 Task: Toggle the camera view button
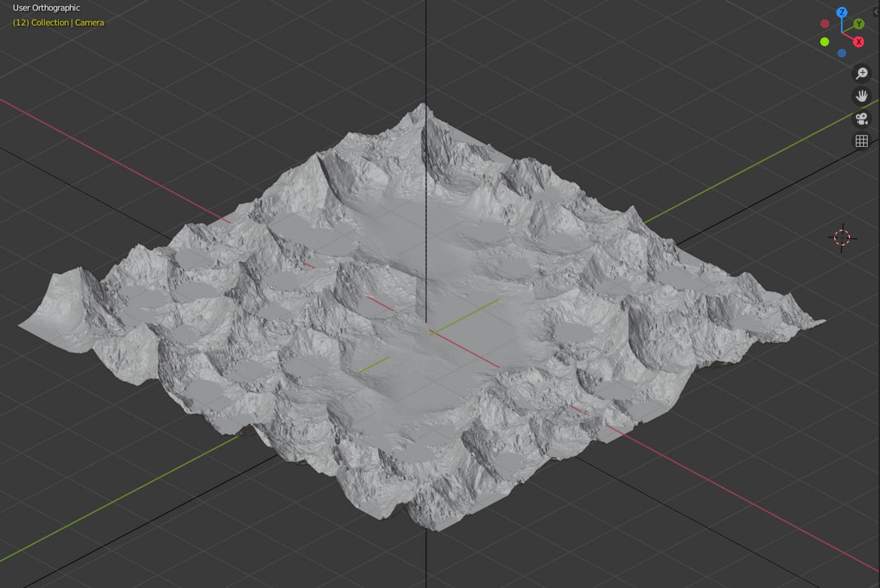(861, 119)
